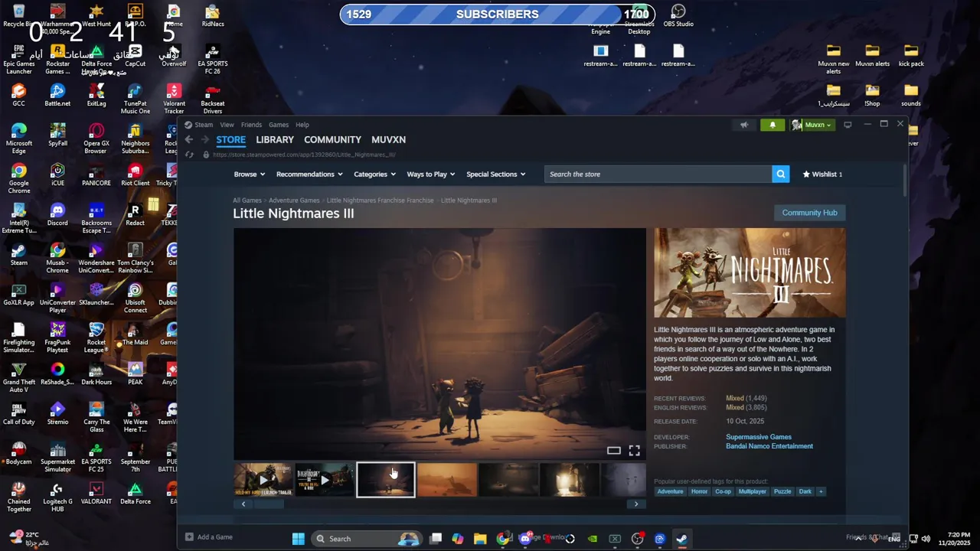Click the Adventure Games breadcrumb
The height and width of the screenshot is (551, 980).
coord(294,201)
